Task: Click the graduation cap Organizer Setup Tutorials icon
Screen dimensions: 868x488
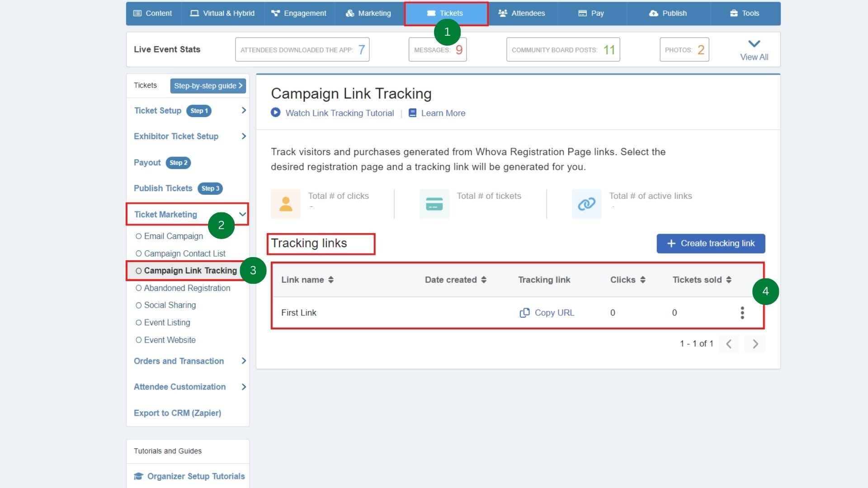Action: point(138,476)
